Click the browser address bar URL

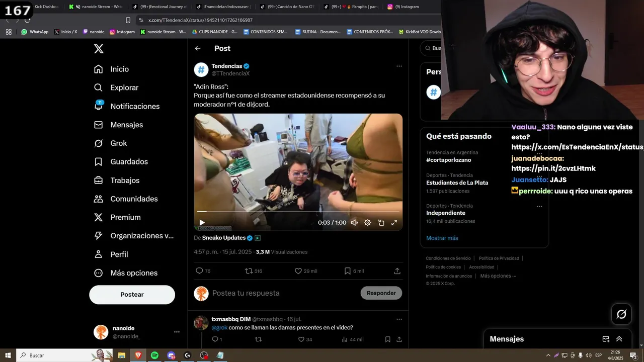201,20
